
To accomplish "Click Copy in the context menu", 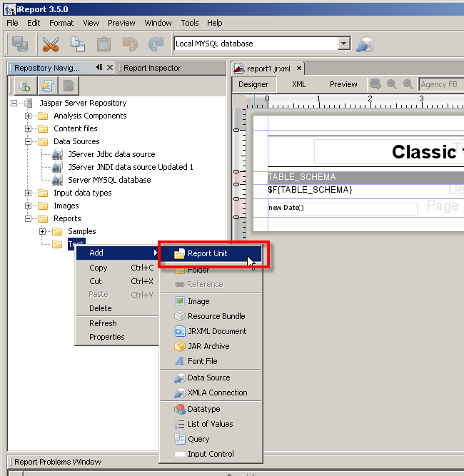I will tap(118, 268).
